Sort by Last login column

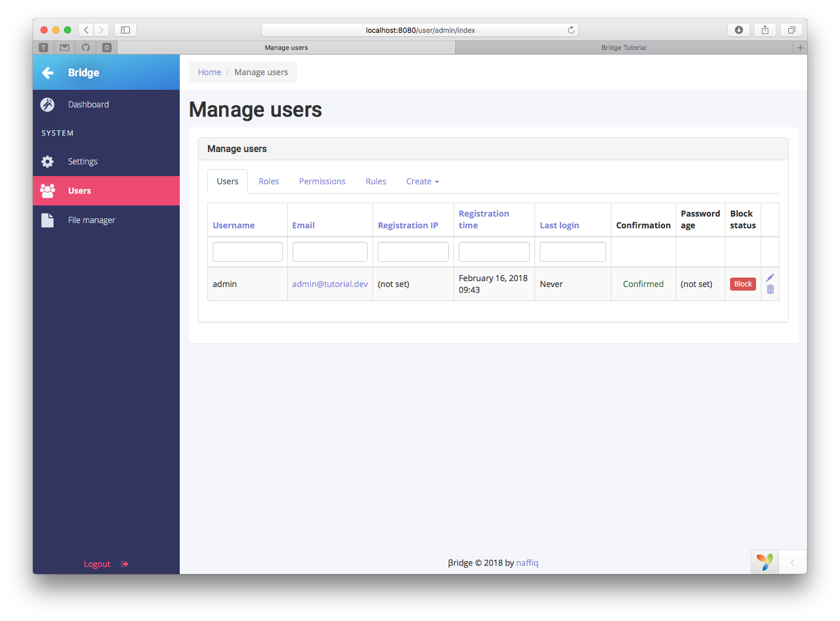pyautogui.click(x=559, y=225)
